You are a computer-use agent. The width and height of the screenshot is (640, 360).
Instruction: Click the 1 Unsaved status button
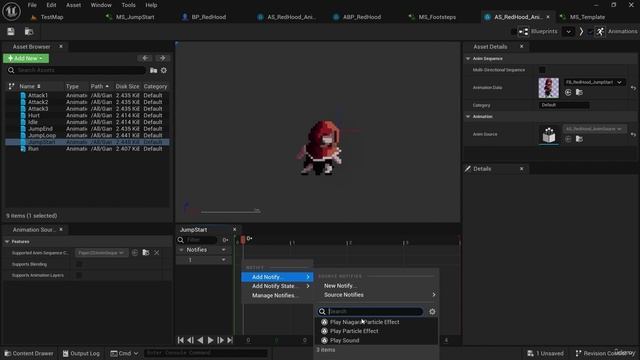pyautogui.click(x=545, y=353)
